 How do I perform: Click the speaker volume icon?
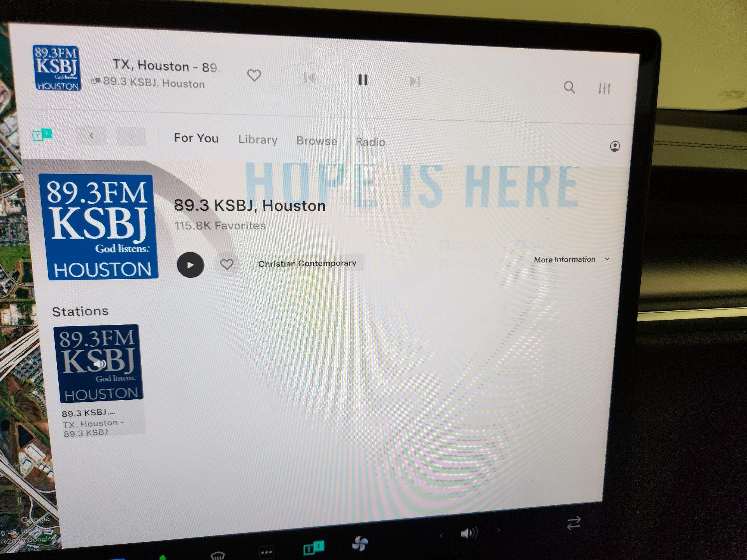tap(469, 533)
